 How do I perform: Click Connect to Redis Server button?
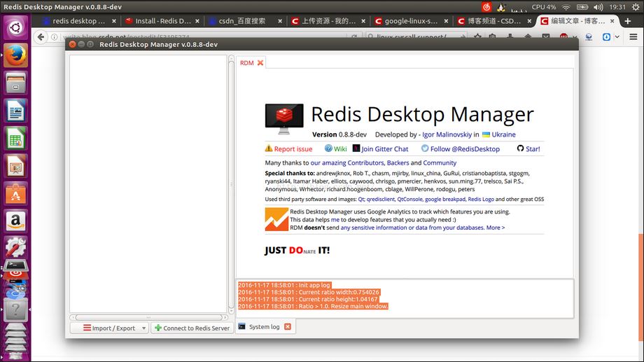192,328
